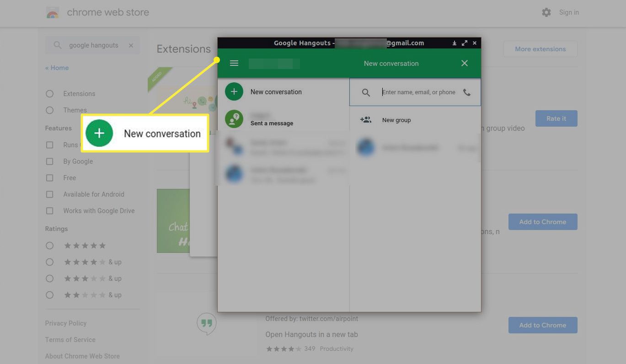This screenshot has width=626, height=364.
Task: Check the Available for Android checkbox
Action: coord(49,194)
